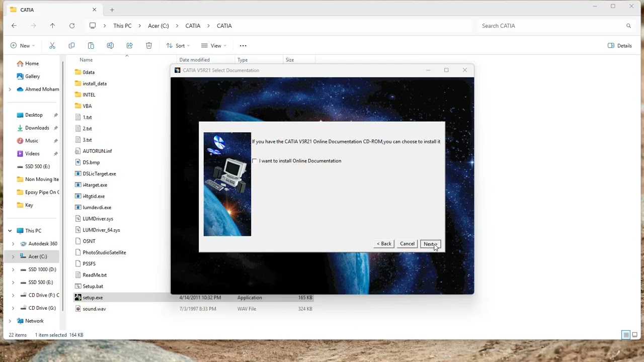Open the Sort dropdown
This screenshot has width=644, height=362.
pos(178,45)
